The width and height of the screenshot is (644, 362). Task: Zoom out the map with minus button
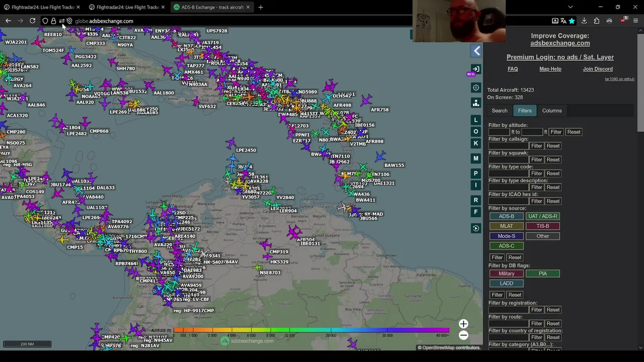(x=463, y=335)
